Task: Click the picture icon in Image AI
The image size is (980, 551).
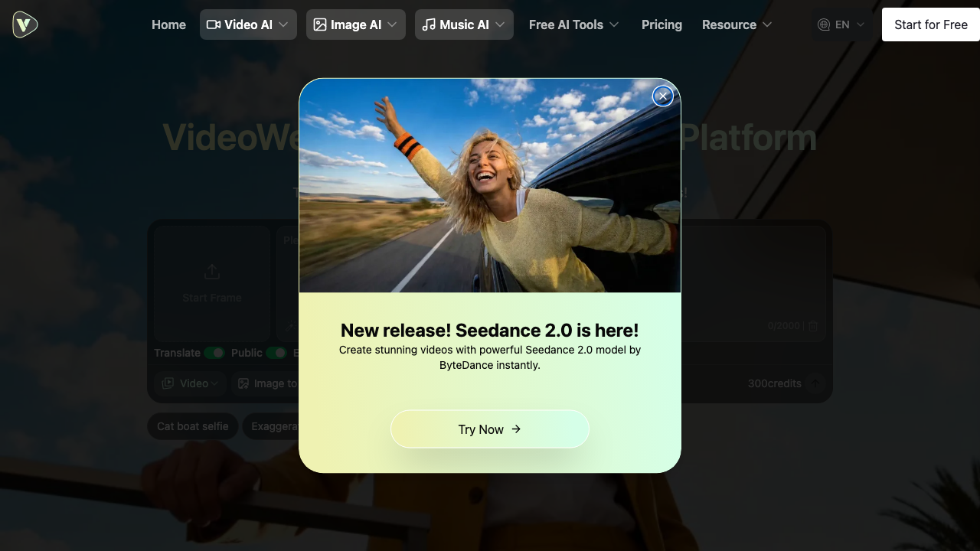Action: point(320,24)
